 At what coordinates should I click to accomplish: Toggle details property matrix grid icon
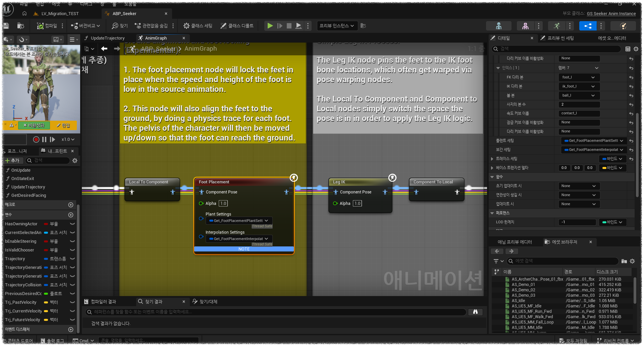pos(628,49)
